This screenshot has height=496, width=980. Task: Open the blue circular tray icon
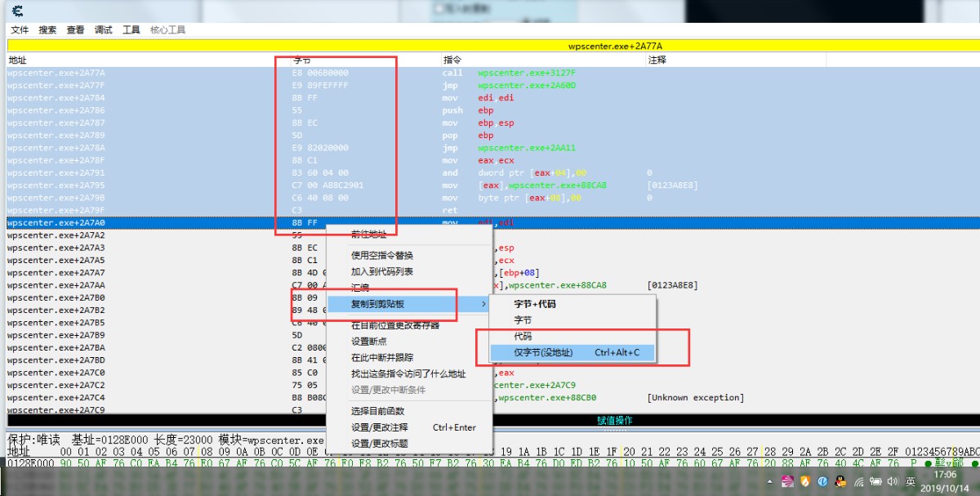(x=823, y=481)
